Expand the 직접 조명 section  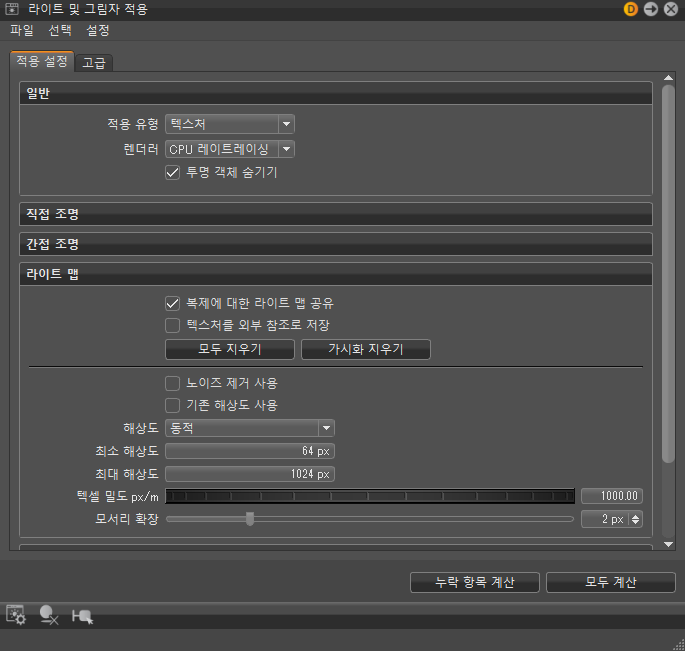point(336,214)
